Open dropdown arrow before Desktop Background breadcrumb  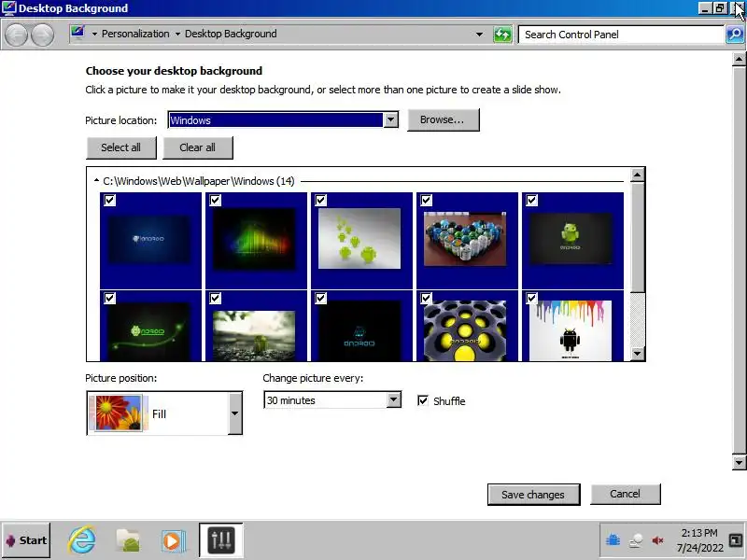(x=177, y=34)
